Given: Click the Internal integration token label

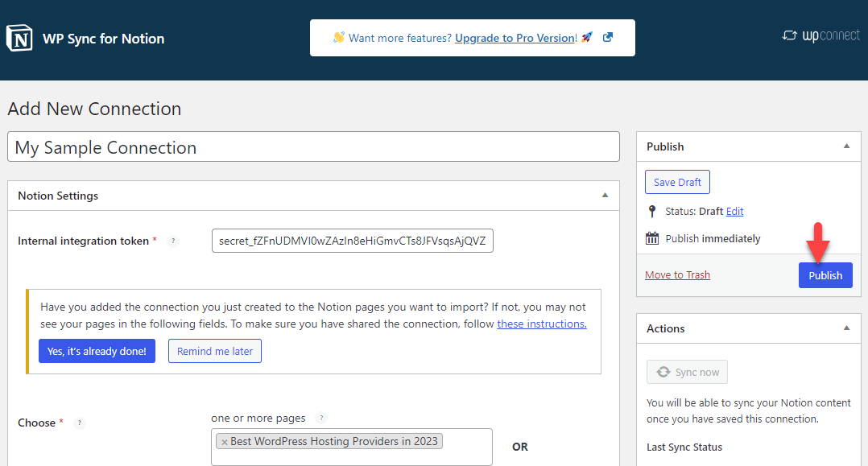Looking at the screenshot, I should (83, 241).
